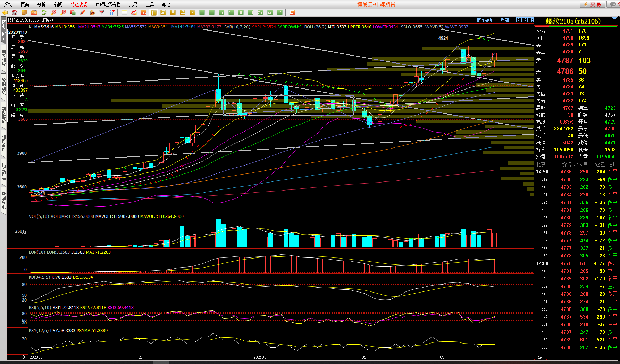Click the 商品叠加 overlay link
Viewport: 620px width, 364px height.
[485, 20]
